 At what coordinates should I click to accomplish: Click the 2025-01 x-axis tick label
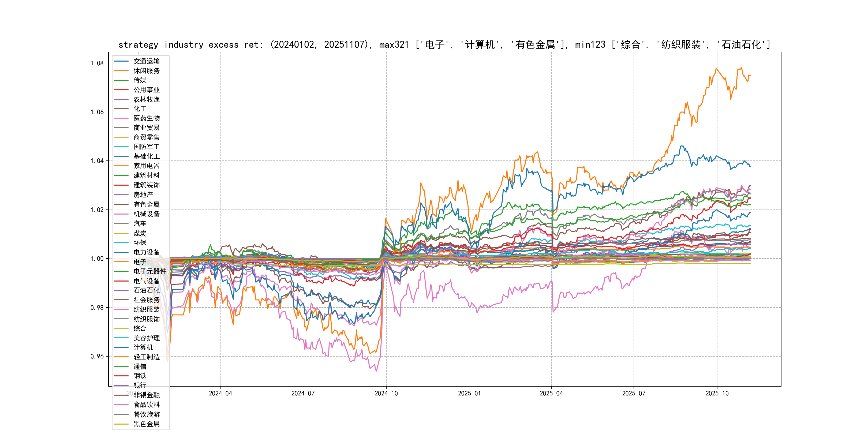pos(469,394)
